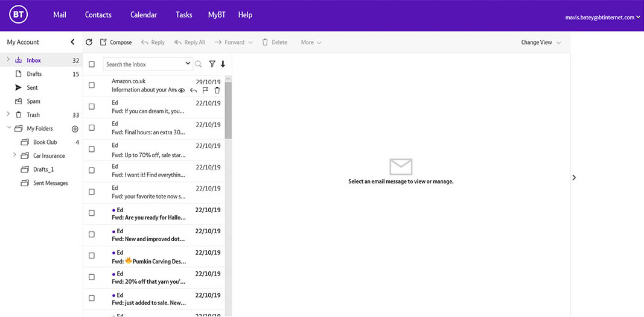Click the refresh mail icon
Screen dimensions: 644x317
pos(89,42)
